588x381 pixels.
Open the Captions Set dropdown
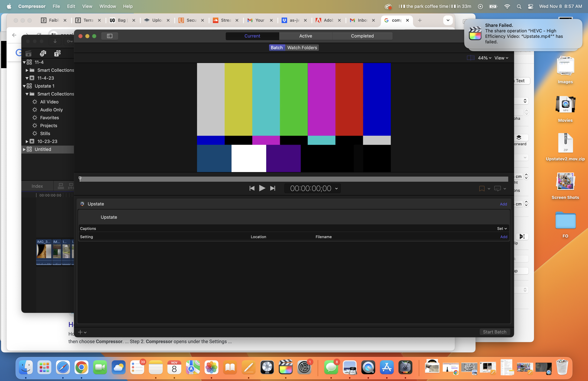tap(502, 229)
